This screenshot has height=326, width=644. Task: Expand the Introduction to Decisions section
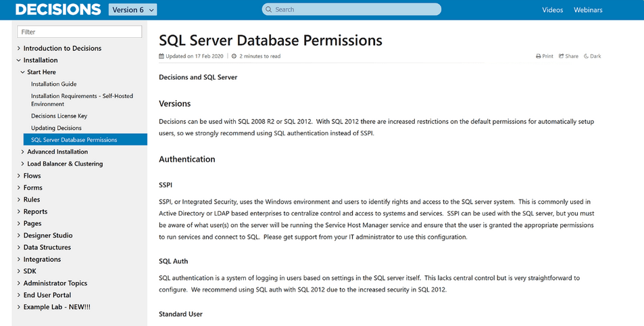[18, 48]
